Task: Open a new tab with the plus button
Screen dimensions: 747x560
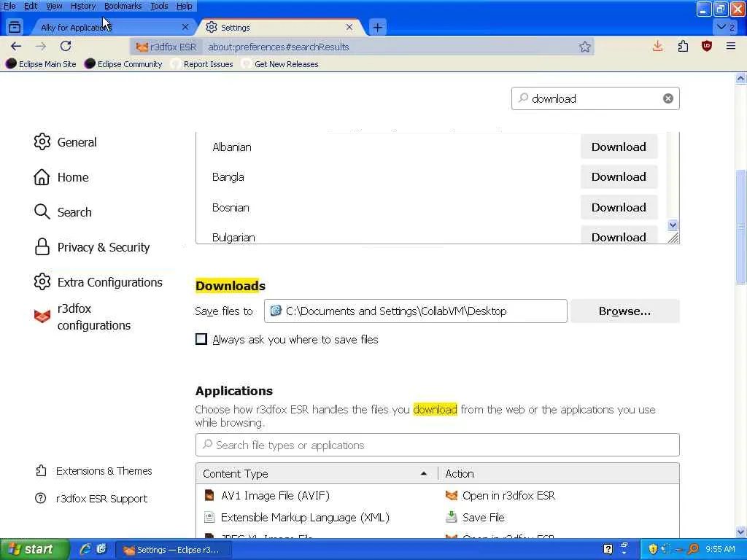Action: [x=378, y=28]
